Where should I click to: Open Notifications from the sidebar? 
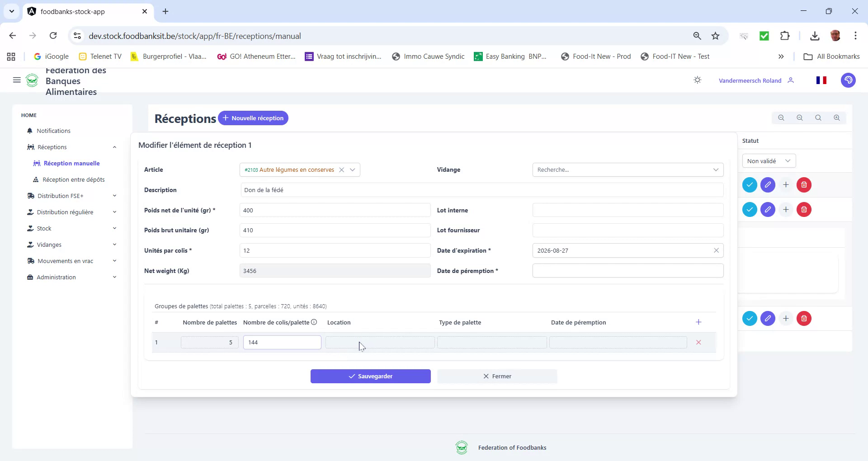tap(53, 131)
